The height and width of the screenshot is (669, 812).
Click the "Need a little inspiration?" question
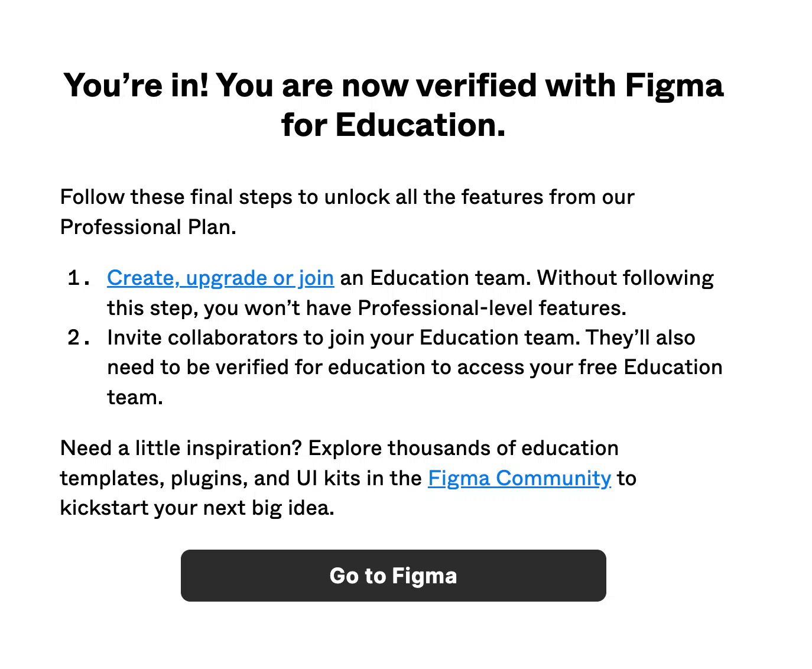point(181,448)
